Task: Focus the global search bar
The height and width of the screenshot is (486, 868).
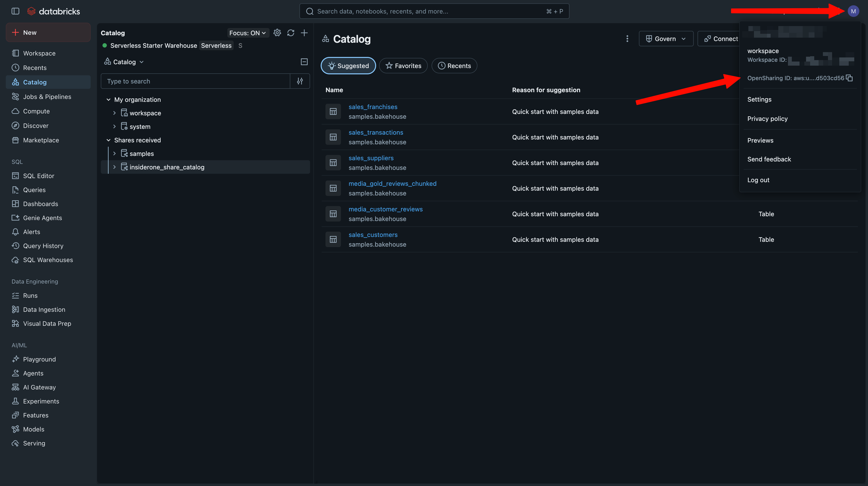Action: coord(434,11)
